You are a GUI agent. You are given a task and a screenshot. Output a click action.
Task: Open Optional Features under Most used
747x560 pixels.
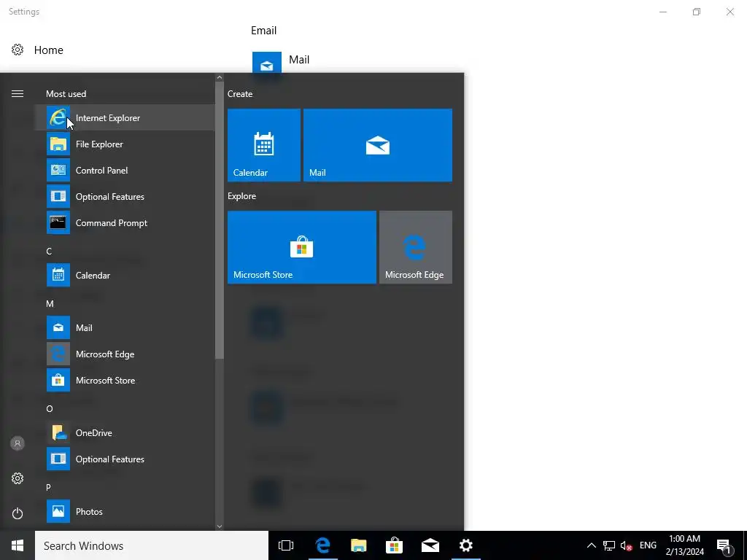[x=125, y=196]
